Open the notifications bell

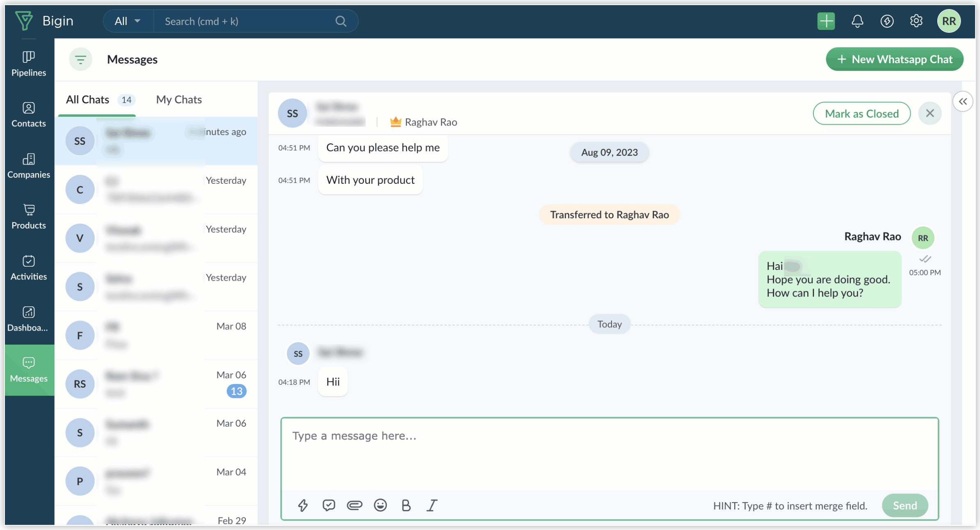click(x=857, y=21)
